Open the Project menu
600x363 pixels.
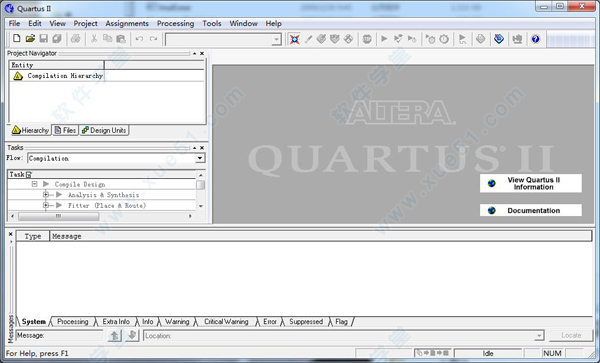[x=85, y=23]
